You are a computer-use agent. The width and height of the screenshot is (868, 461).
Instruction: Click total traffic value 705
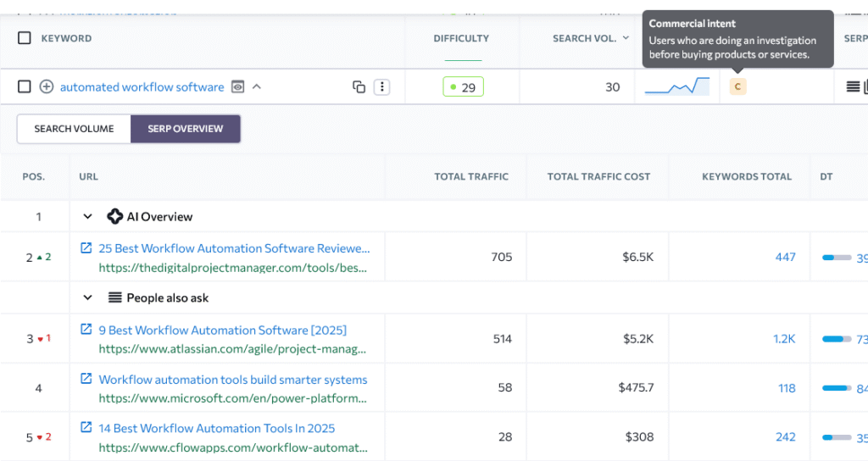coord(502,257)
